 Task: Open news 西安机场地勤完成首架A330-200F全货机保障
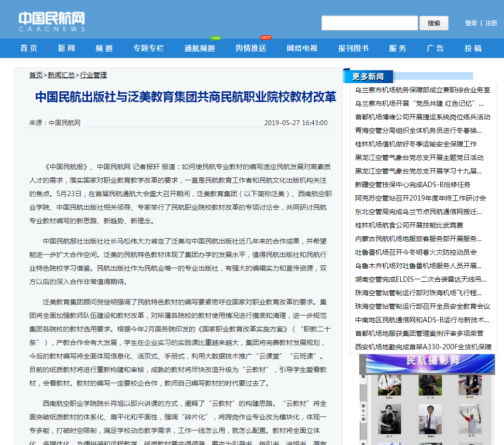tap(423, 347)
